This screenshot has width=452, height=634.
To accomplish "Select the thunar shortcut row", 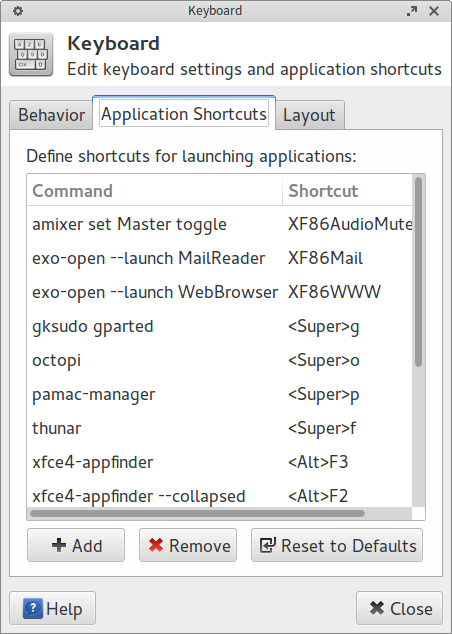I will 220,428.
